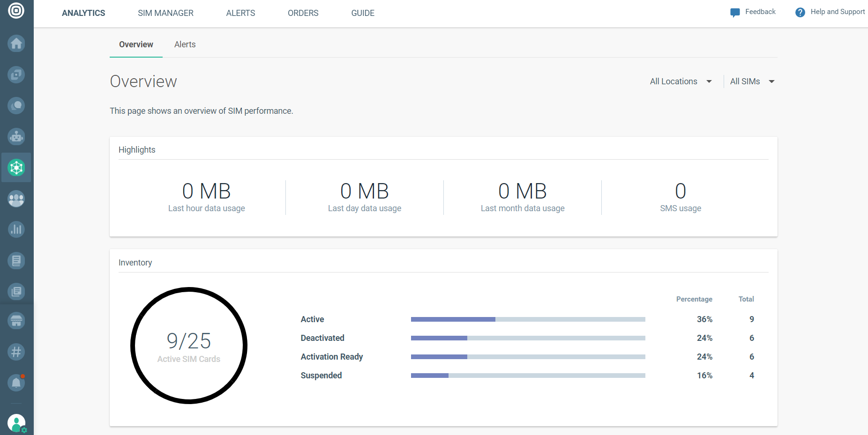Open Help and Support
This screenshot has height=435, width=868.
click(x=831, y=12)
